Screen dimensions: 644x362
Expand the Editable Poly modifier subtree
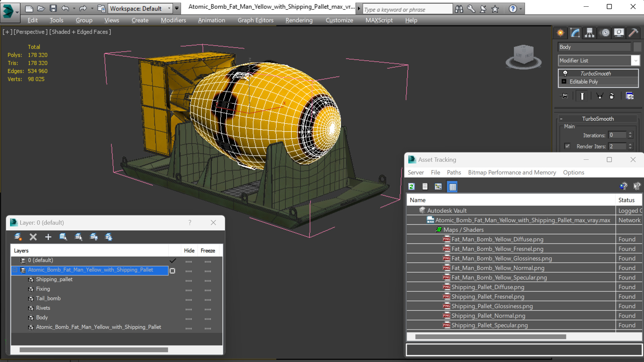[x=564, y=81]
